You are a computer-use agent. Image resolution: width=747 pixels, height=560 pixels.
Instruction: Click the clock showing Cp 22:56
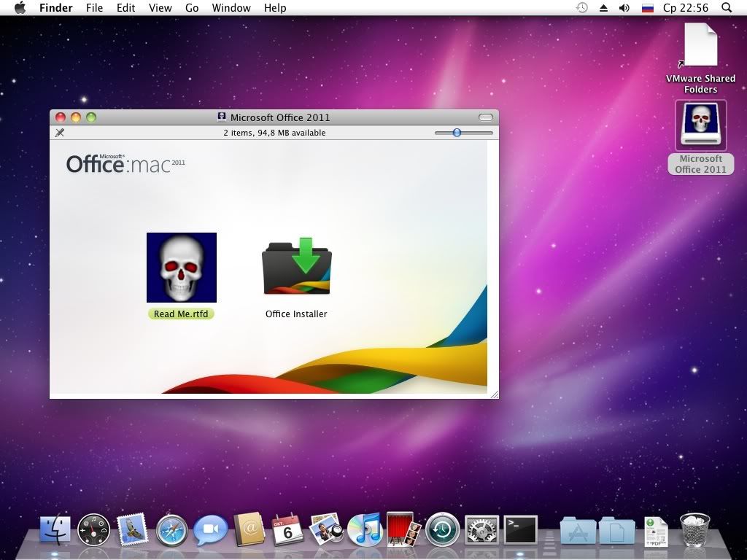686,7
